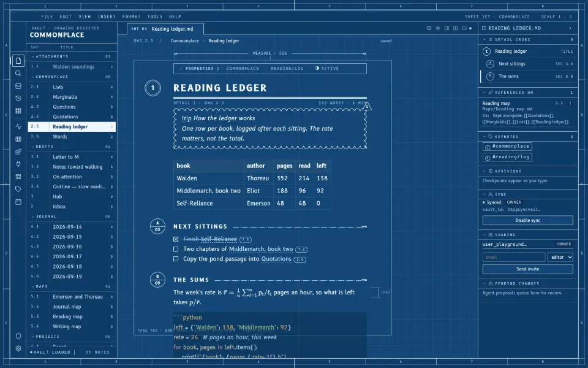Click the Send invite button
588x368 pixels.
[527, 269]
